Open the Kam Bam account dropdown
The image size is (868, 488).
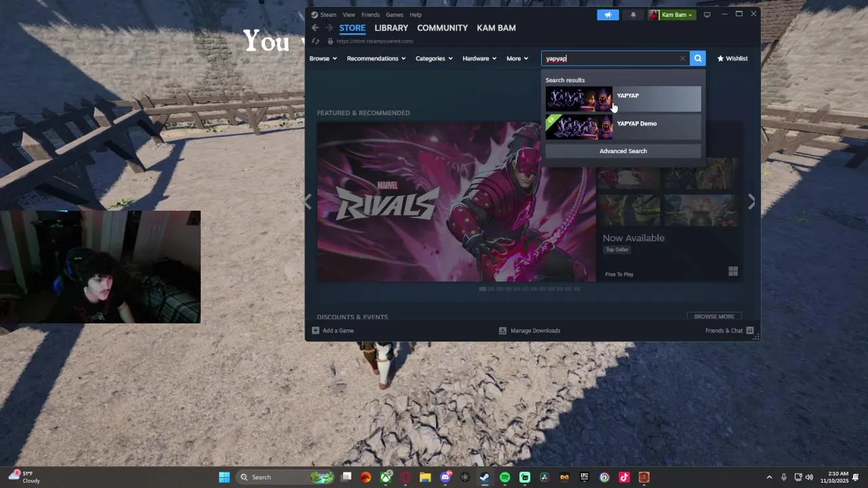pyautogui.click(x=672, y=14)
